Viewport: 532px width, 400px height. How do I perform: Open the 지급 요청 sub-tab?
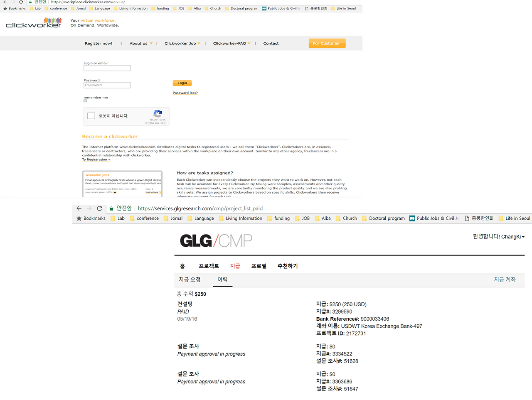pyautogui.click(x=190, y=280)
